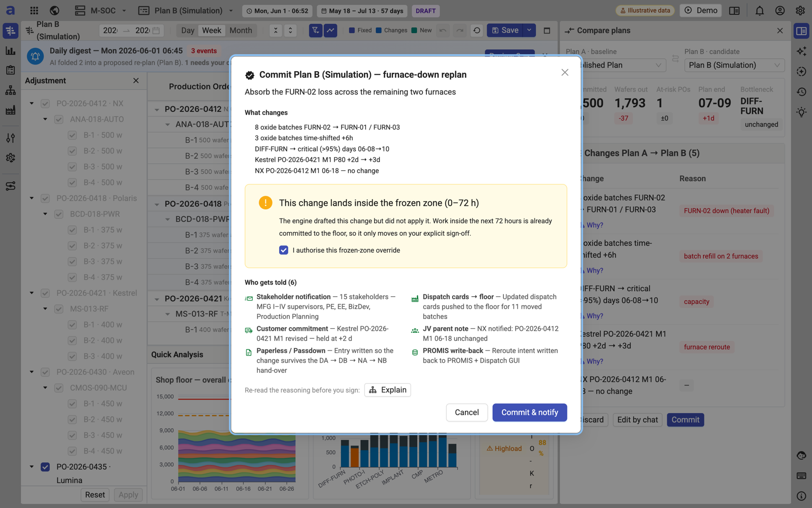The width and height of the screenshot is (812, 508).
Task: Click the maximize panel square icon
Action: click(547, 30)
